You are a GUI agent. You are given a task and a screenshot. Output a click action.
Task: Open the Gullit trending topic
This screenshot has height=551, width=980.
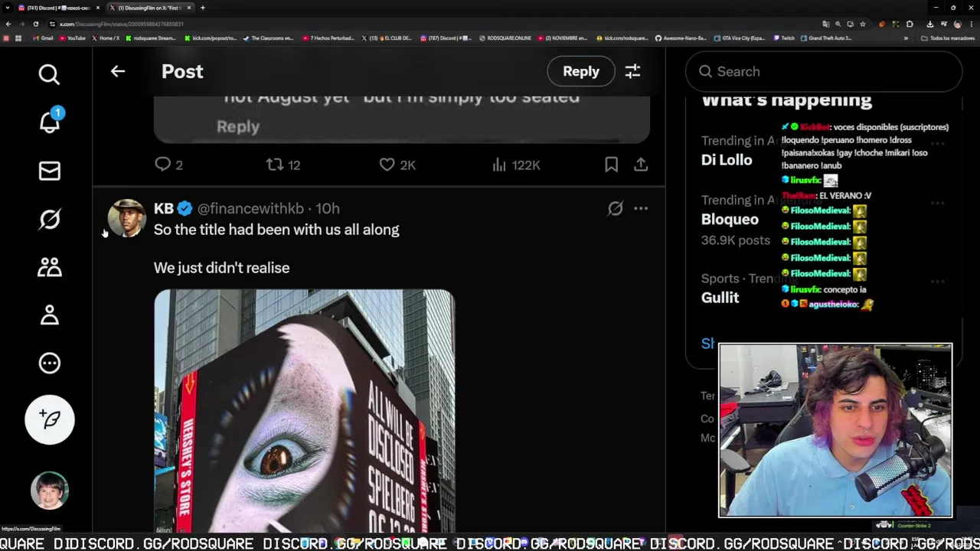tap(720, 297)
